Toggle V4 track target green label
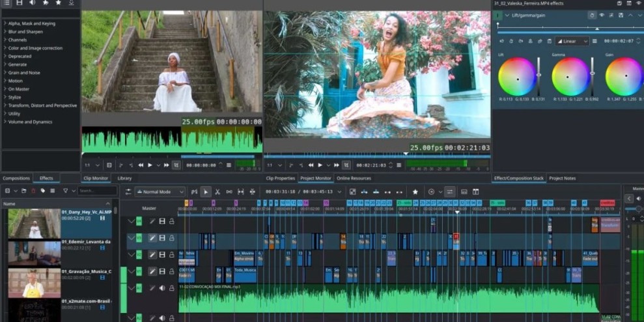The image size is (644, 322). coord(139,222)
